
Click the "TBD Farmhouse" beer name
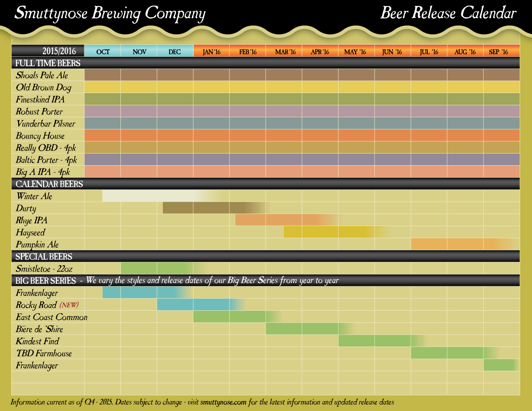click(x=44, y=354)
